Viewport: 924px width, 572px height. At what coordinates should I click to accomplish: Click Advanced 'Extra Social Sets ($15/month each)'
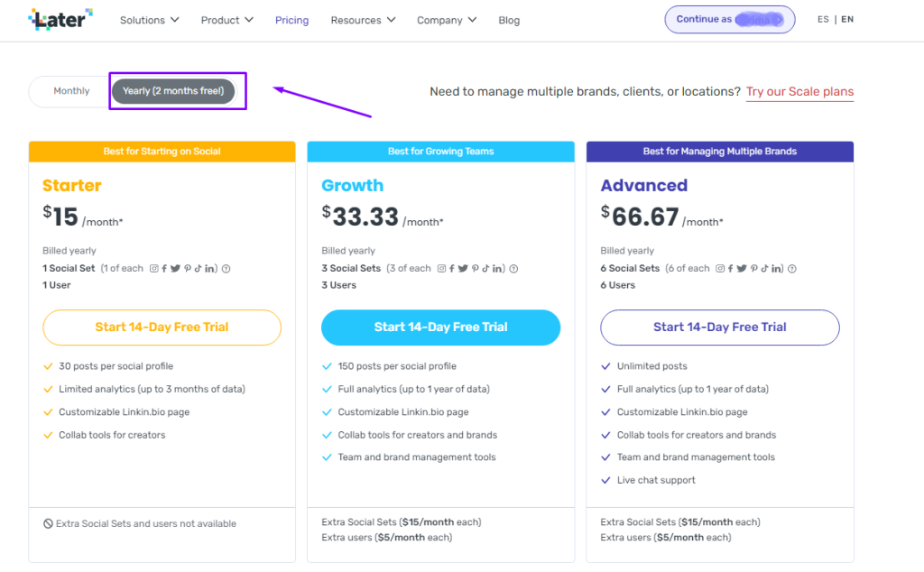click(680, 522)
